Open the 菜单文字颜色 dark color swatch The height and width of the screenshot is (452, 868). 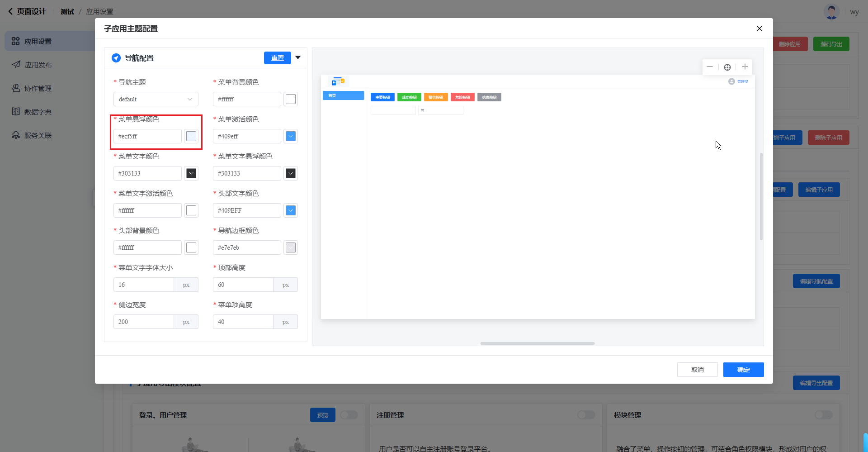pyautogui.click(x=191, y=173)
